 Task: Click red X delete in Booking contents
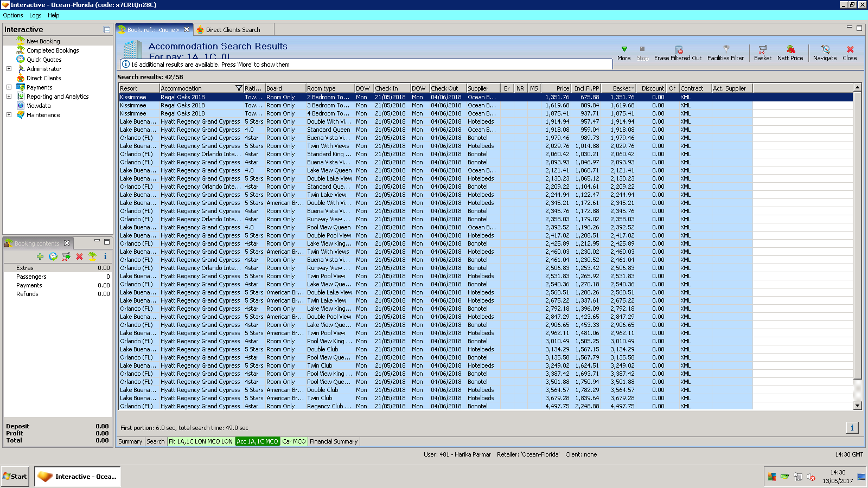click(x=79, y=256)
